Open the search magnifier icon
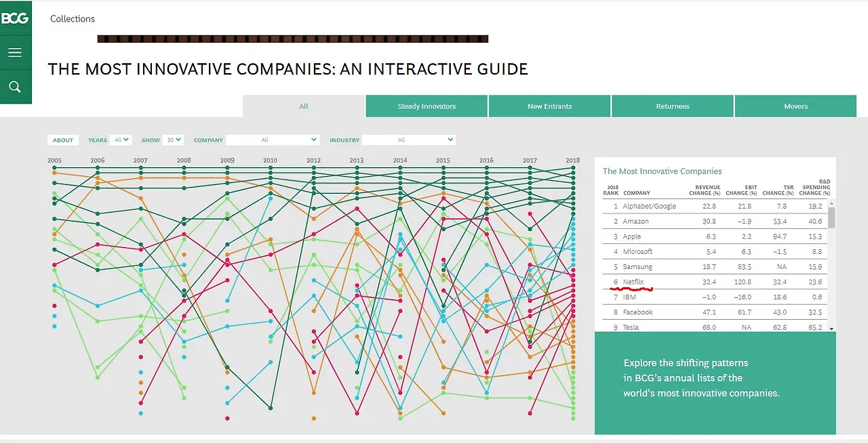 (x=15, y=87)
